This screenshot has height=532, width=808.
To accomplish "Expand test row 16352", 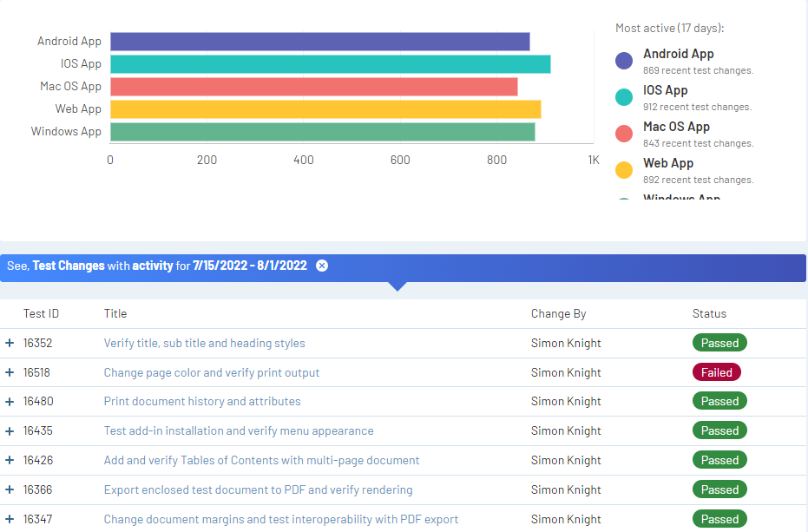I will pyautogui.click(x=10, y=343).
